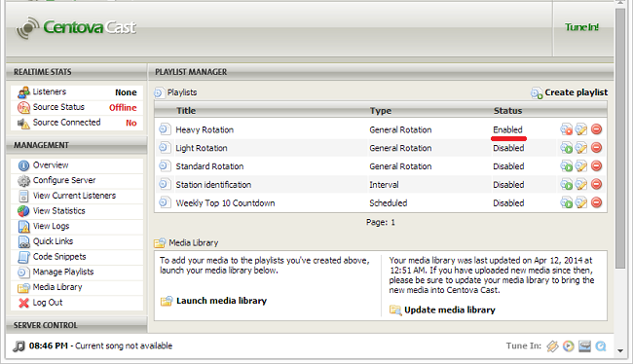The width and height of the screenshot is (633, 364).
Task: Click the Launch media library folder icon
Action: tap(167, 301)
